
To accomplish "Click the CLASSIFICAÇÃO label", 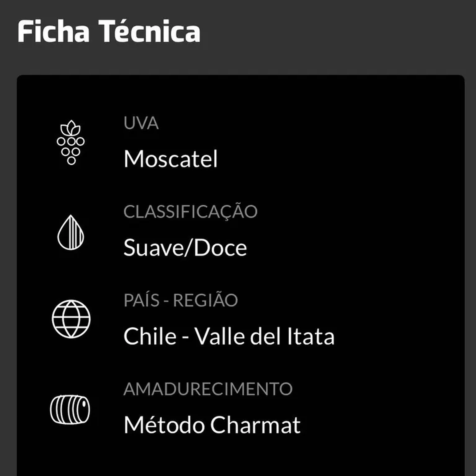I will coord(190,212).
